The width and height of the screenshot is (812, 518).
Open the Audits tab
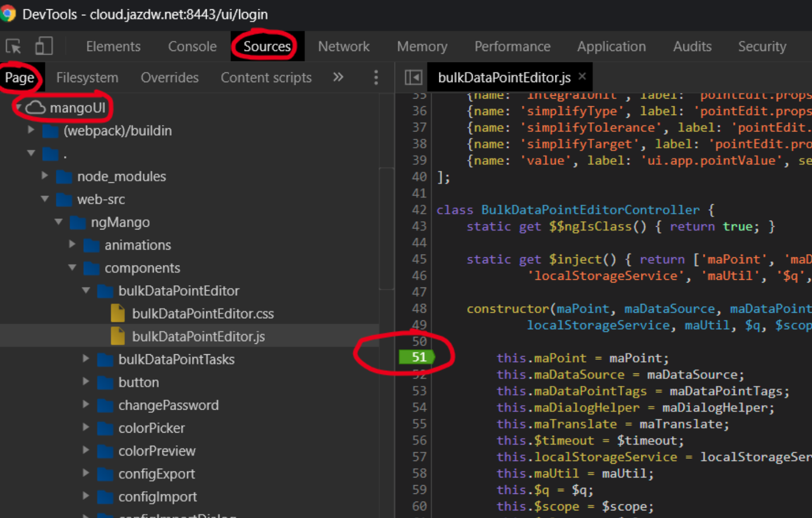(x=692, y=47)
